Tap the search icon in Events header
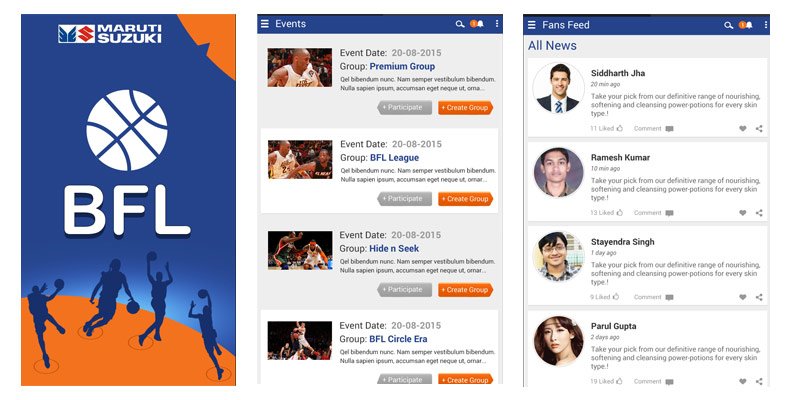800x400 pixels. (460, 24)
